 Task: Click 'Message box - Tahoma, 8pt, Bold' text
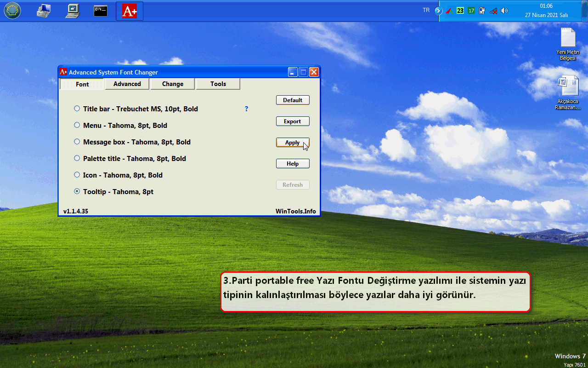pos(137,142)
